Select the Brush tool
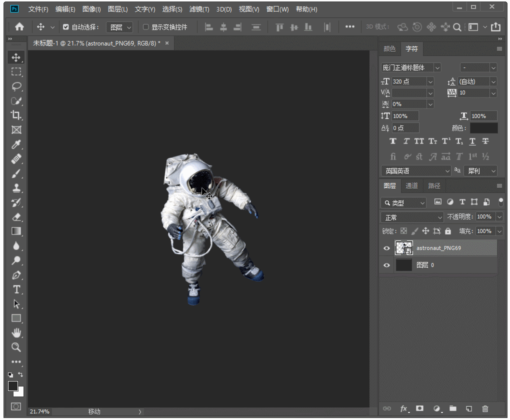Viewport: 510px width, 420px height. point(16,173)
